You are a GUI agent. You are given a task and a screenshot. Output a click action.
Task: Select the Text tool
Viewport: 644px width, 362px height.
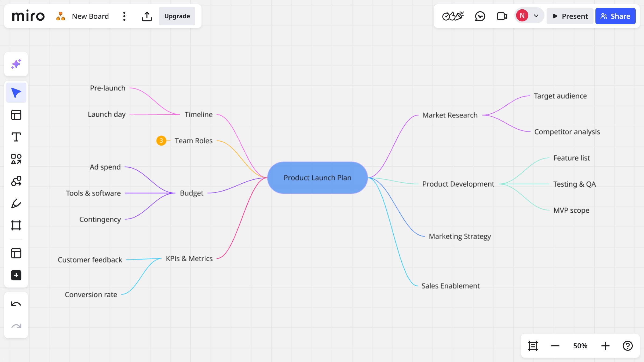coord(16,136)
